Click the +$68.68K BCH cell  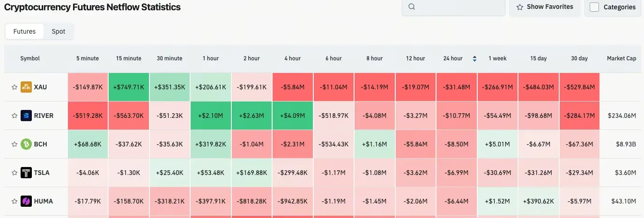[88, 144]
